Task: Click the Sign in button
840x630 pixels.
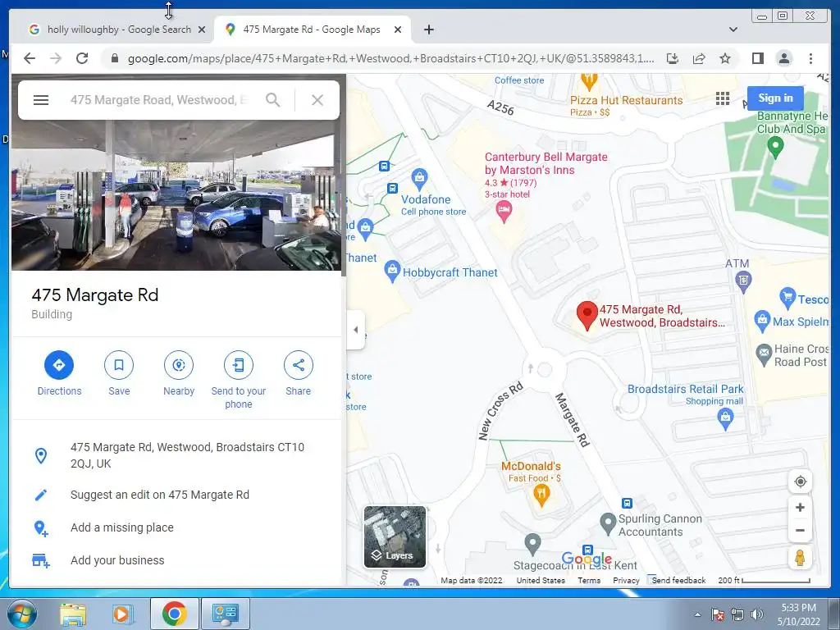Action: pos(775,98)
